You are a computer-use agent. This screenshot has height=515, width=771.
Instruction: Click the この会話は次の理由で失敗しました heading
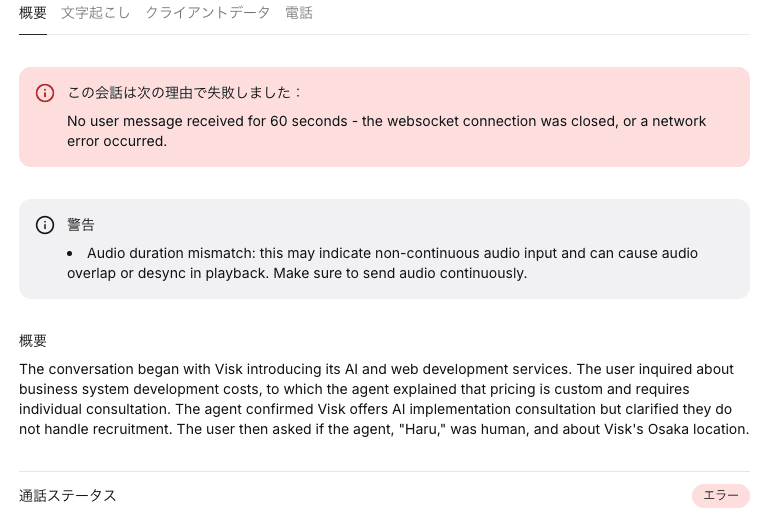click(x=184, y=92)
